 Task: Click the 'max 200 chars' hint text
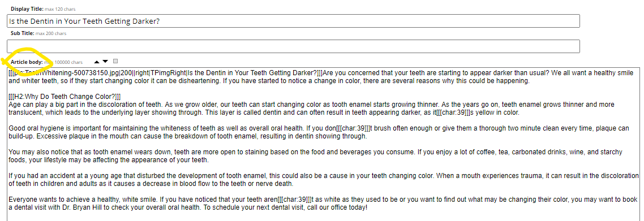tap(51, 33)
